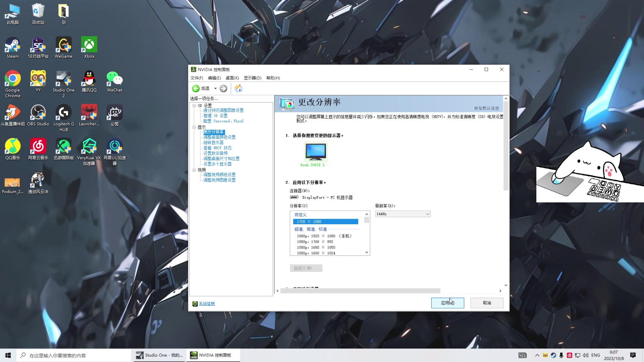Select 调整桌面颜色设置 in tree
Viewport: 644px width, 362px height.
click(x=219, y=137)
